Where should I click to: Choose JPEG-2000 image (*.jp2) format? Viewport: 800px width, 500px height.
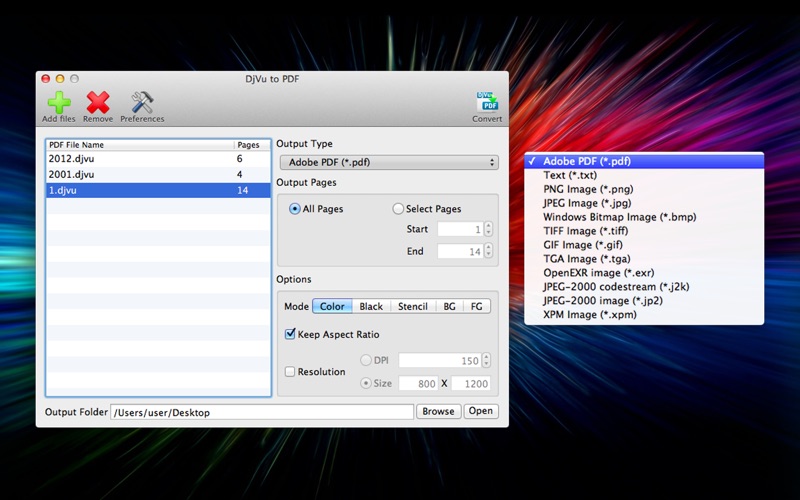644,301
